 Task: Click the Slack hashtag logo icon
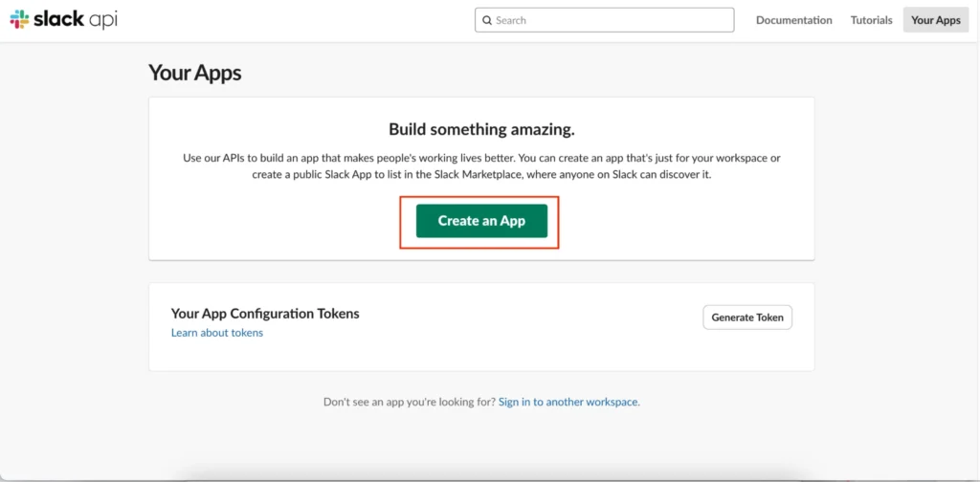tap(19, 19)
